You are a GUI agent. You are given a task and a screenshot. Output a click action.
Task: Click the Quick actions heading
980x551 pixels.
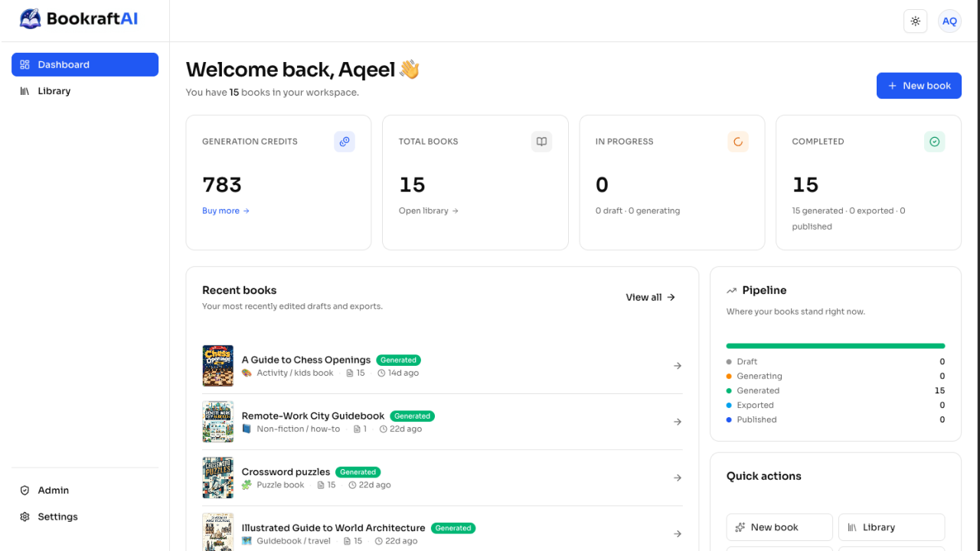(764, 476)
